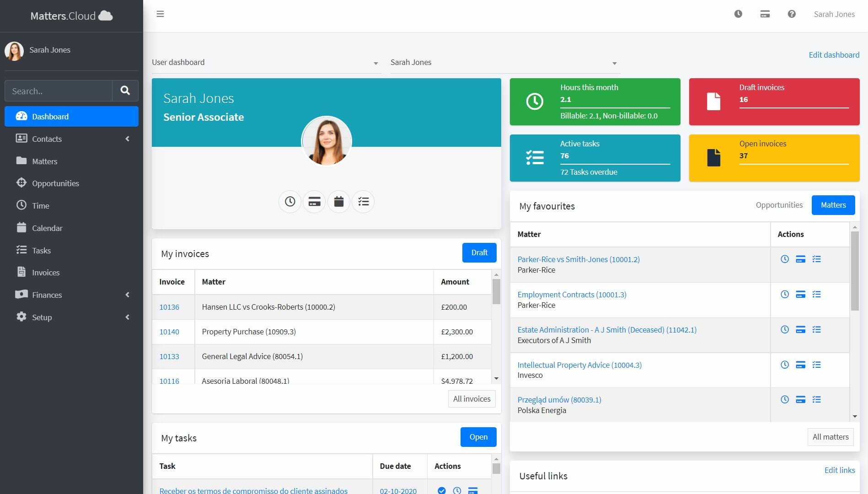Click the billing icon for Intellectual Property Advice
The width and height of the screenshot is (868, 494).
point(800,365)
